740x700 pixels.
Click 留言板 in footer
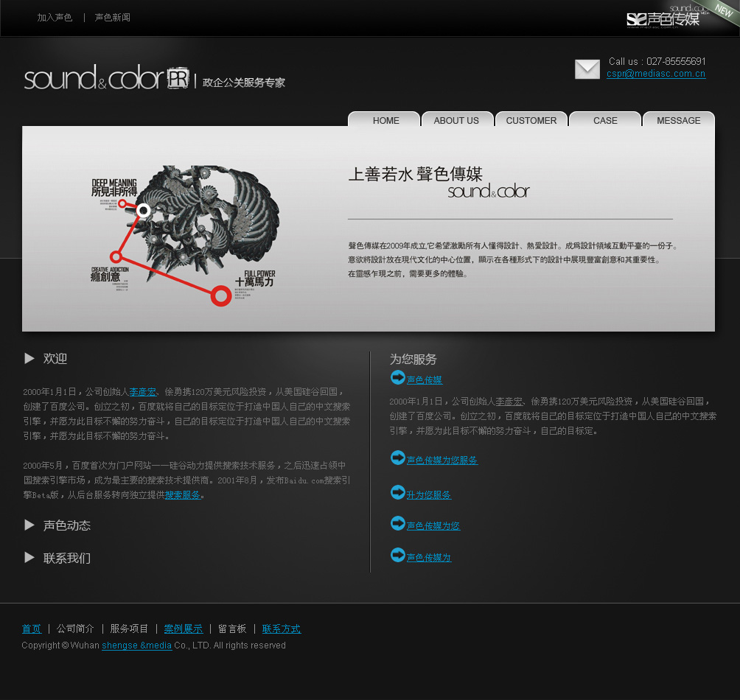232,629
